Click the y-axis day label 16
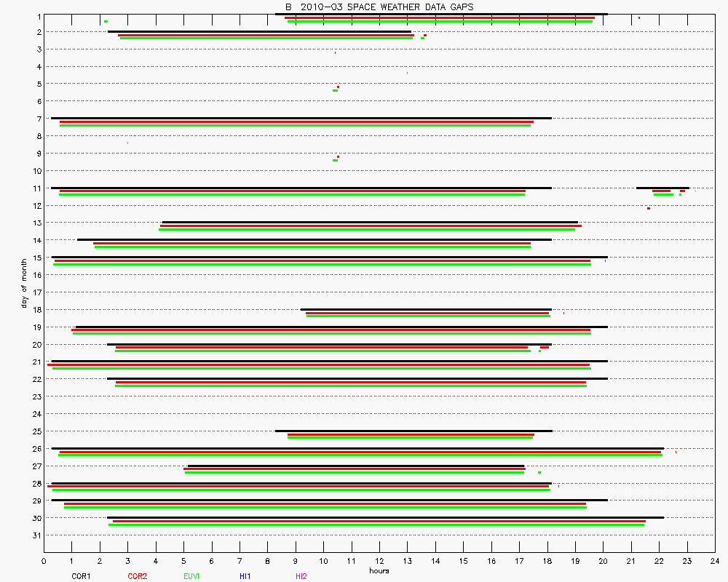The width and height of the screenshot is (728, 582). click(x=36, y=275)
